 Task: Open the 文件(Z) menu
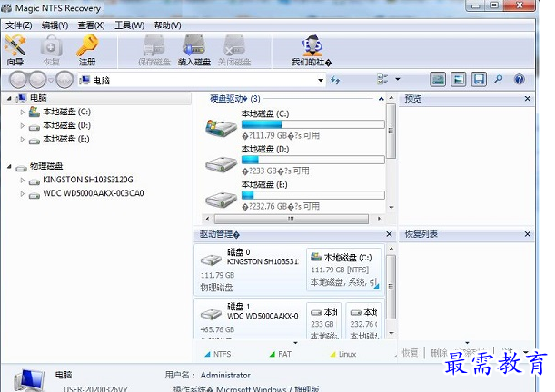(19, 25)
